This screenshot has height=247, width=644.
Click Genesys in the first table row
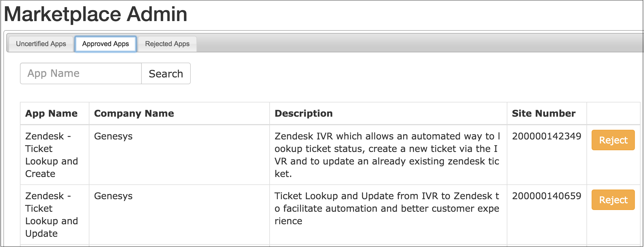(x=113, y=136)
